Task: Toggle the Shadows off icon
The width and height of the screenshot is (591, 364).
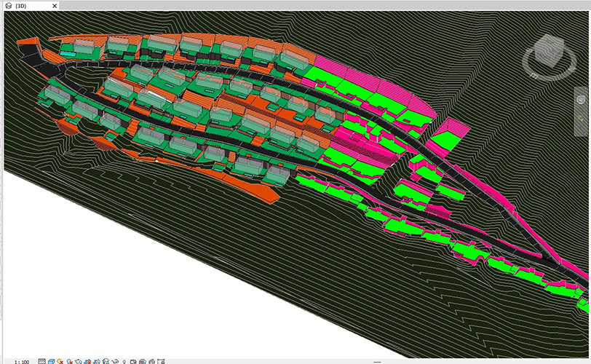Action: (x=69, y=362)
